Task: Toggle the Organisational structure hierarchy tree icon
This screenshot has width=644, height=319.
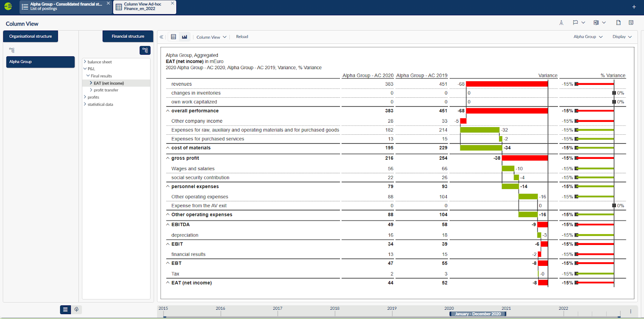Action: pyautogui.click(x=12, y=50)
